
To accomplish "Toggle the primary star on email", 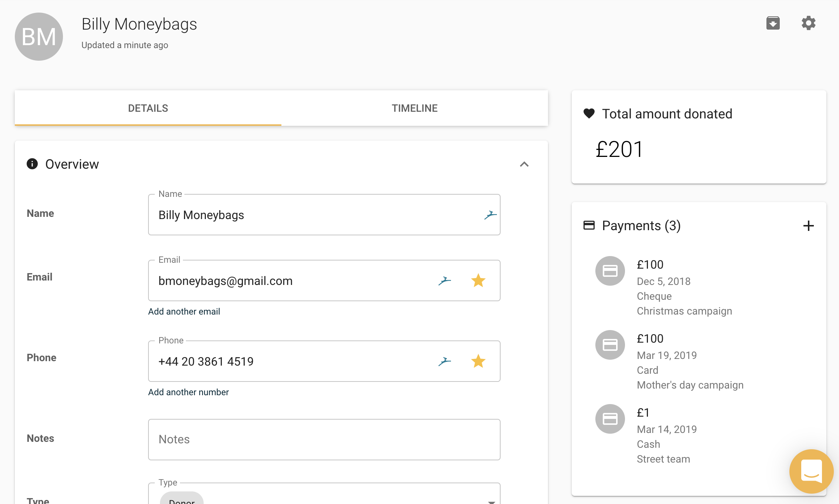I will pyautogui.click(x=478, y=281).
